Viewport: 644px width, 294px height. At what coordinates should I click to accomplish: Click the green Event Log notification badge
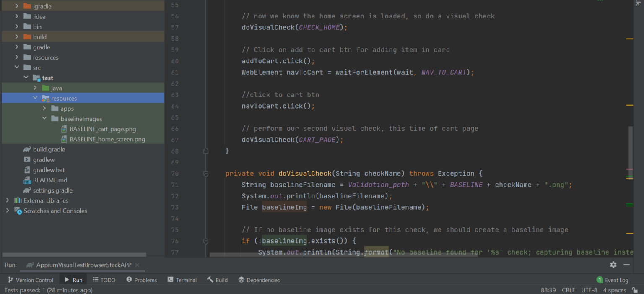(599, 280)
